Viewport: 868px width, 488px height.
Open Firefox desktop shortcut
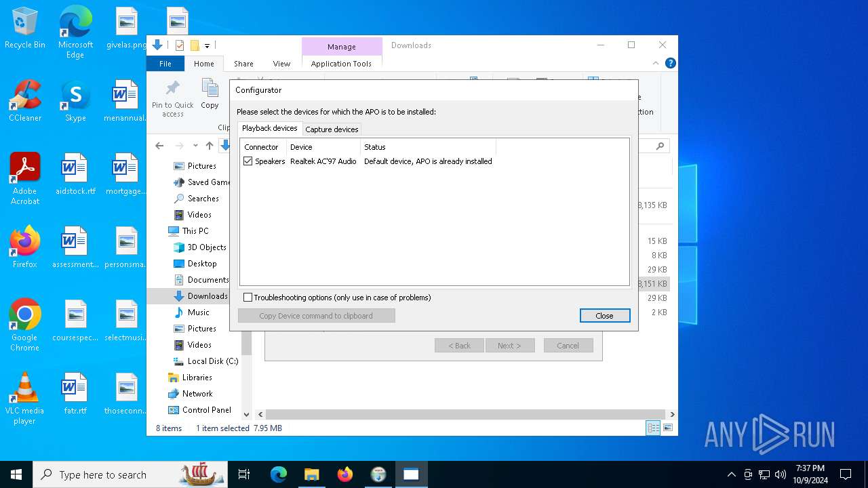[25, 247]
